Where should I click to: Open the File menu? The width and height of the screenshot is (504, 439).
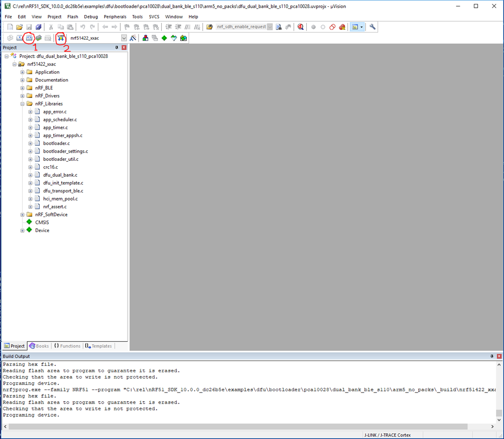[x=8, y=16]
